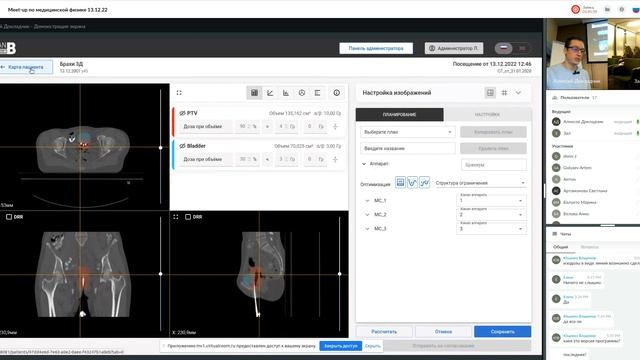The image size is (640, 360).
Task: Open the Администратор user menu
Action: (454, 48)
